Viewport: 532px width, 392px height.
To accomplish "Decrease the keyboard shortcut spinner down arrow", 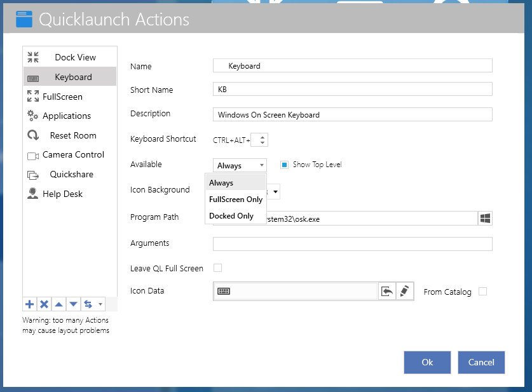I will [x=263, y=143].
